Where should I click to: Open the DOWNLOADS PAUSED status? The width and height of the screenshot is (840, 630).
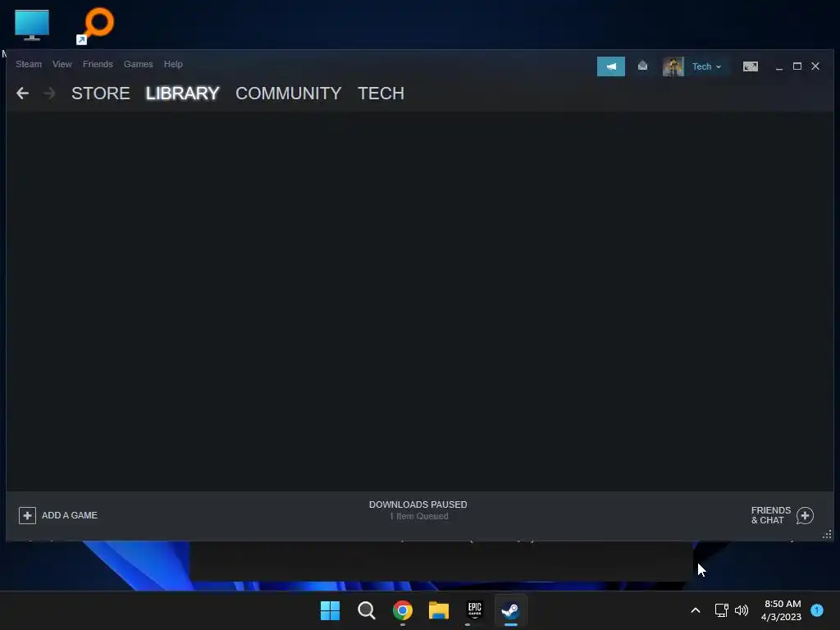click(418, 504)
